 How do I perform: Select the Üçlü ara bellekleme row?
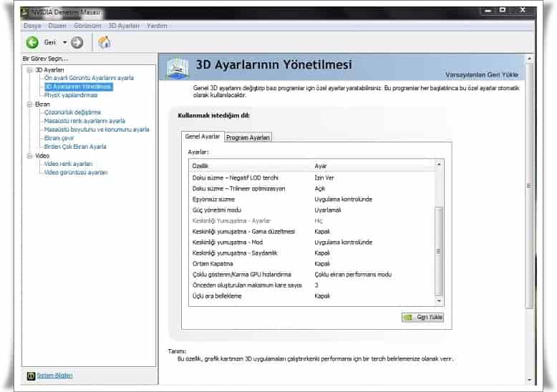pos(312,296)
